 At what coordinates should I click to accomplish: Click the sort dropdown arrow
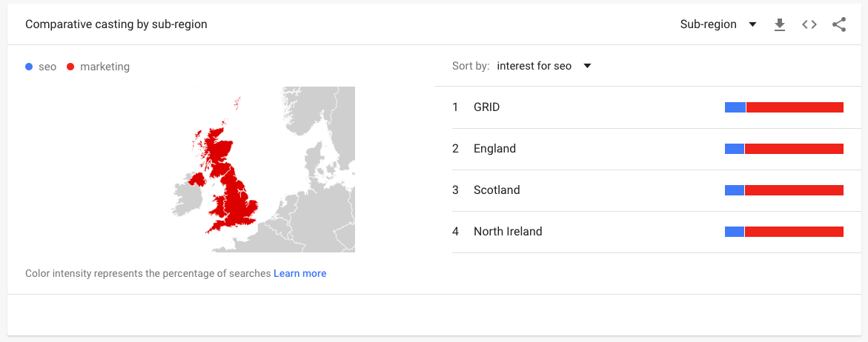[x=587, y=67]
